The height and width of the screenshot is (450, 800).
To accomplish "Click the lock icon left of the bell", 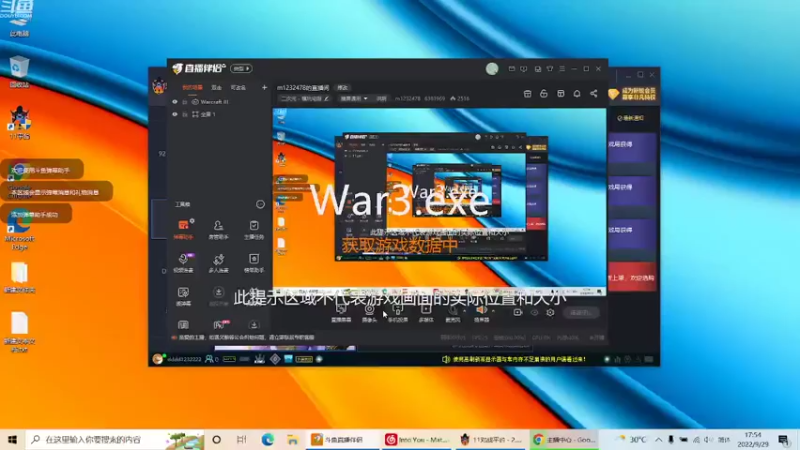I will click(544, 93).
